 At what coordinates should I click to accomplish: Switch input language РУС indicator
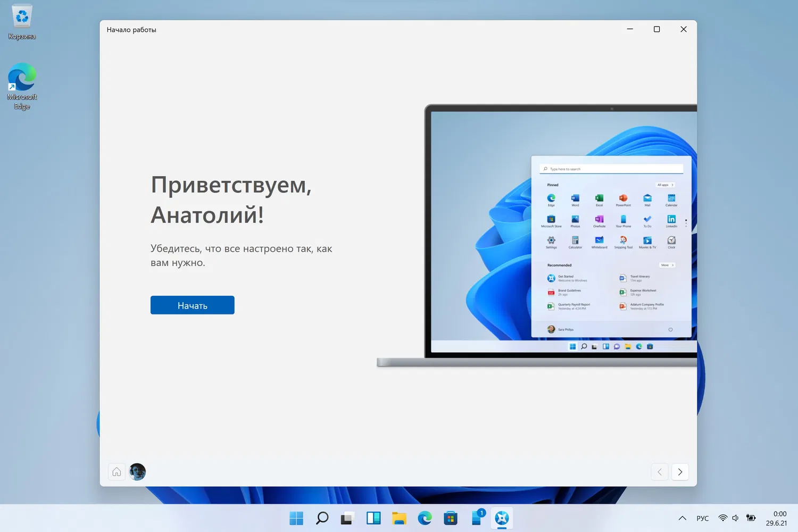(x=702, y=518)
